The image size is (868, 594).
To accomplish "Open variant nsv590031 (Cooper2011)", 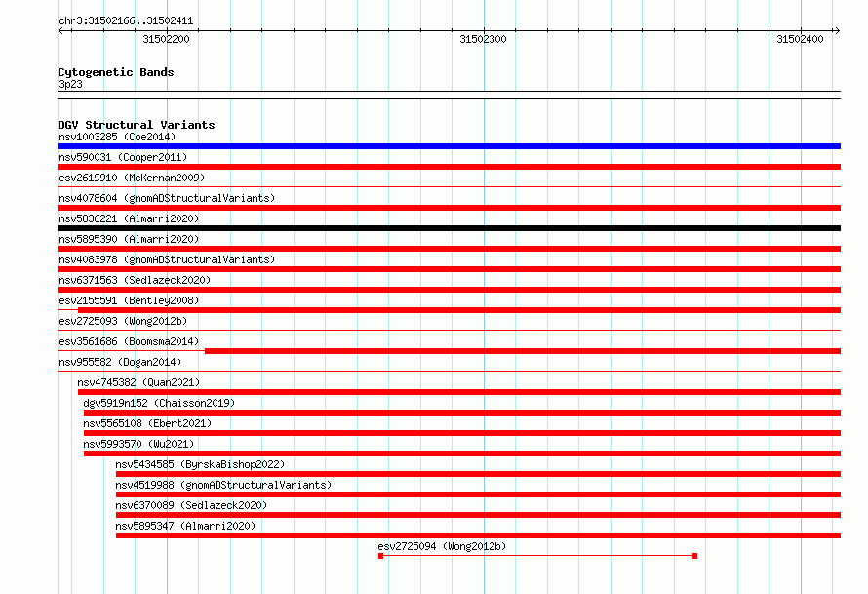I will click(x=123, y=157).
